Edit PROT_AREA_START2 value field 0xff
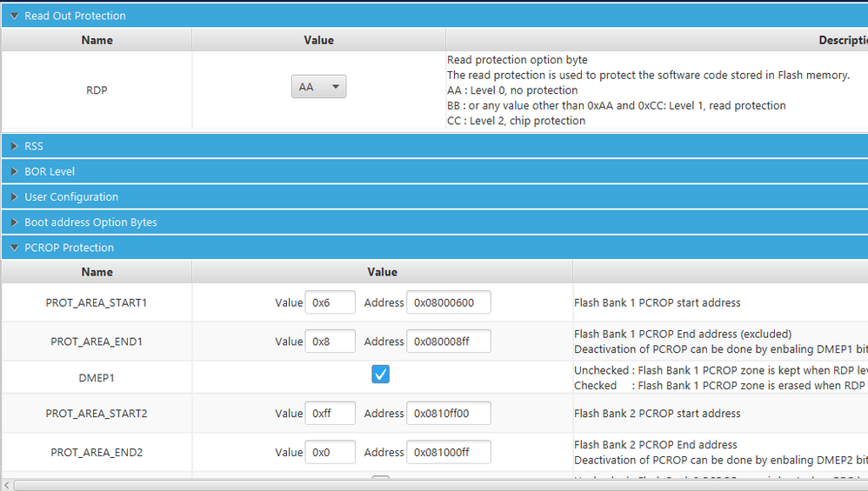Image resolution: width=868 pixels, height=491 pixels. click(x=330, y=413)
